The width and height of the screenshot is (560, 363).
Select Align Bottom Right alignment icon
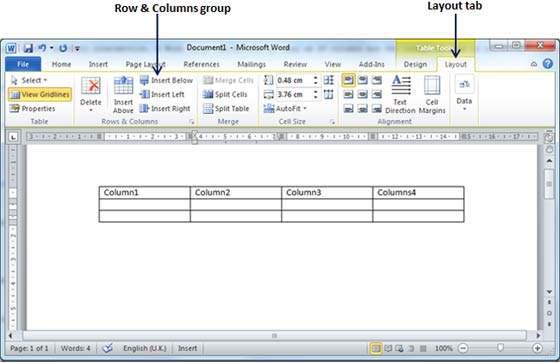376,108
